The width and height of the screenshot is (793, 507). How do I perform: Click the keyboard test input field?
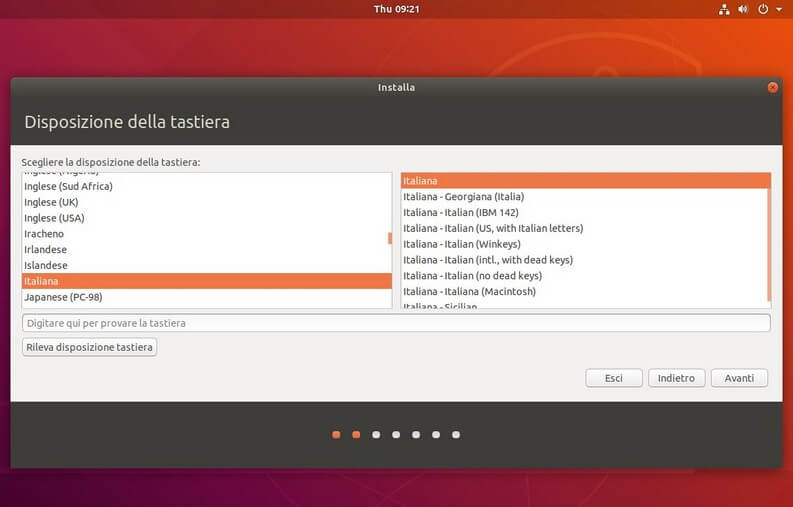click(x=396, y=323)
